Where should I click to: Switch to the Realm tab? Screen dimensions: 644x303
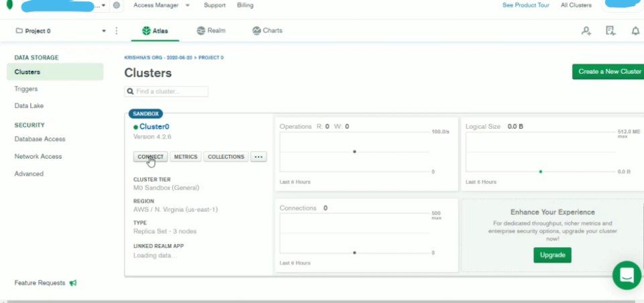tap(211, 31)
